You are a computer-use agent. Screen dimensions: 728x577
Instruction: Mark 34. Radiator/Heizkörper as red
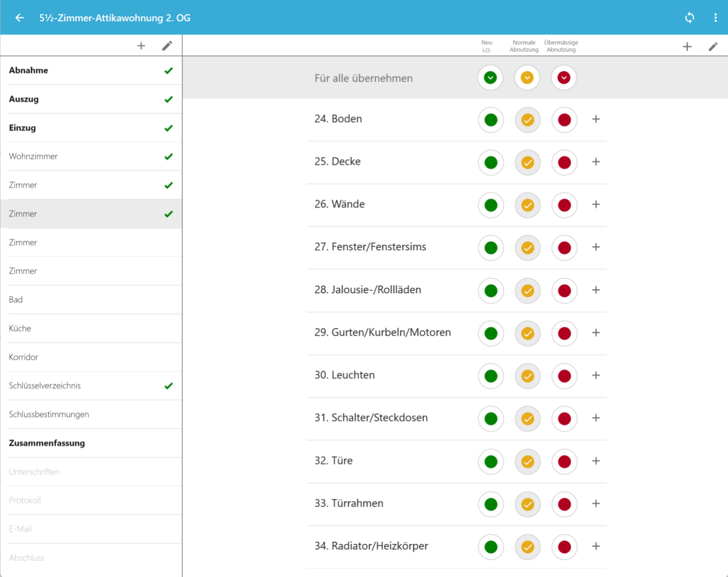click(564, 547)
